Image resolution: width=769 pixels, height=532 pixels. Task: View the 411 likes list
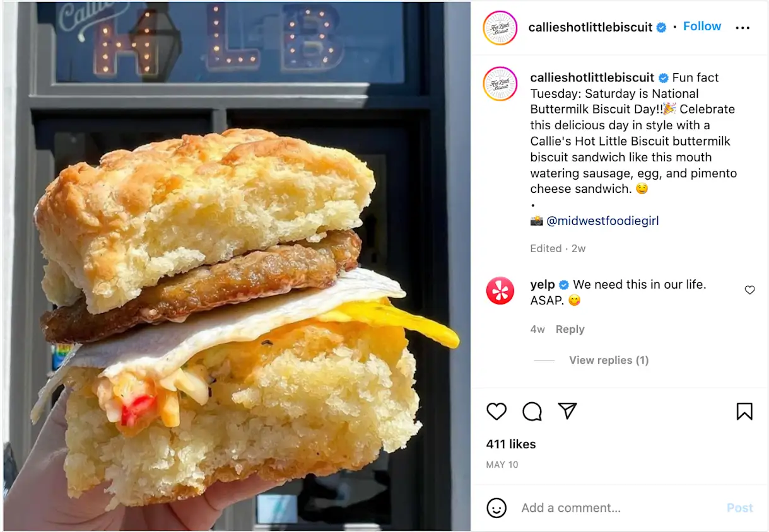click(511, 444)
